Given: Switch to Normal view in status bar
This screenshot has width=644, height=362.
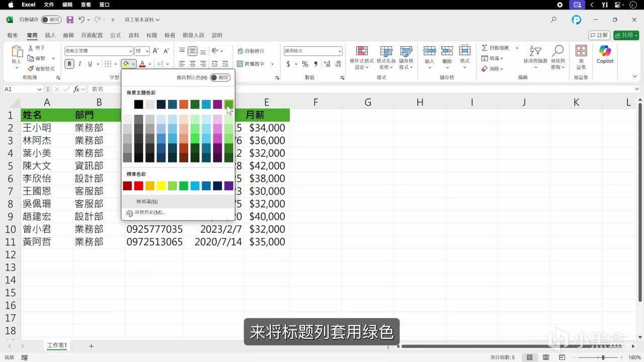Looking at the screenshot, I should (529, 357).
